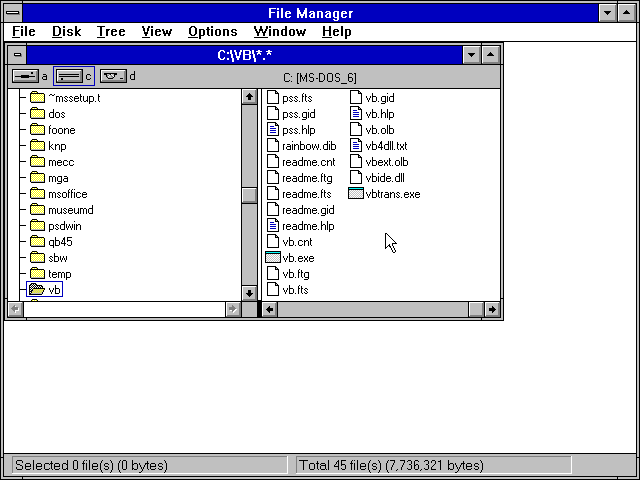The width and height of the screenshot is (640, 480).
Task: Open the View menu
Action: click(x=157, y=31)
